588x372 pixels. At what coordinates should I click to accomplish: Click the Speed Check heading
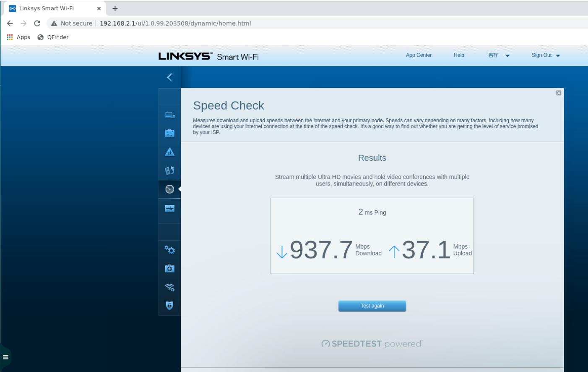[x=229, y=105]
